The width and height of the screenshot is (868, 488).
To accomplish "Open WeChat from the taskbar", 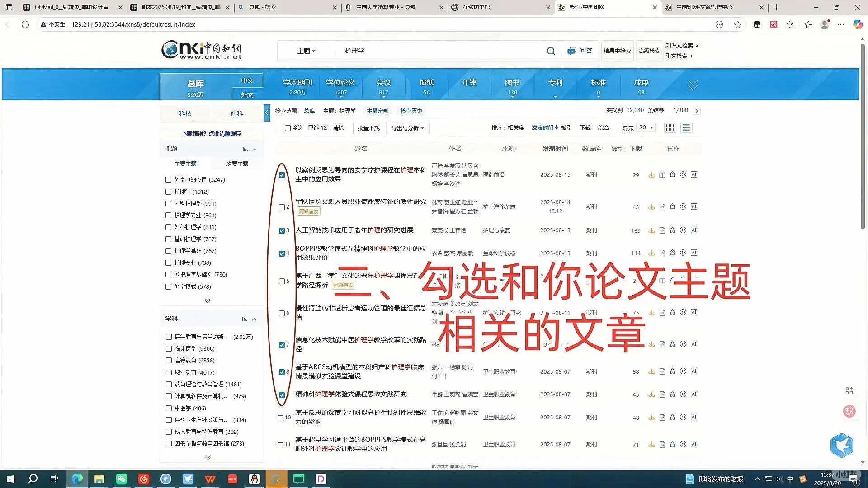I will pos(121,479).
